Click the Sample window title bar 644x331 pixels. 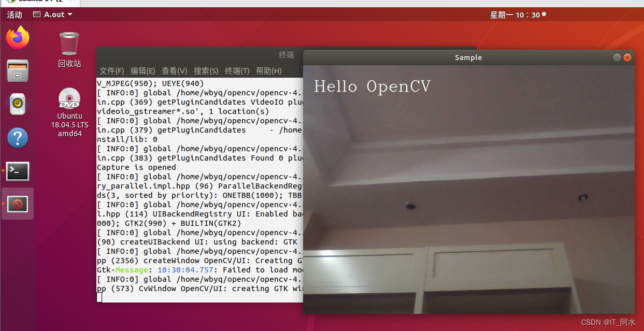pos(468,57)
